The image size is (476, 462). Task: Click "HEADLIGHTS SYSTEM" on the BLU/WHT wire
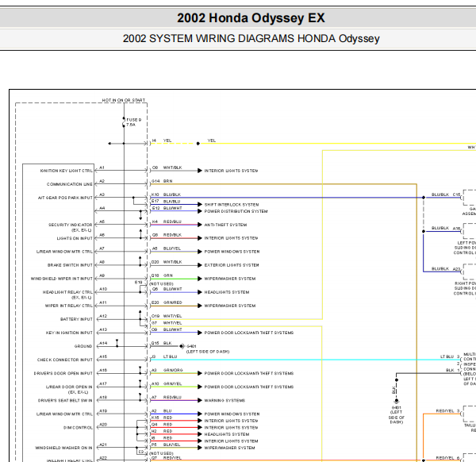click(x=227, y=292)
